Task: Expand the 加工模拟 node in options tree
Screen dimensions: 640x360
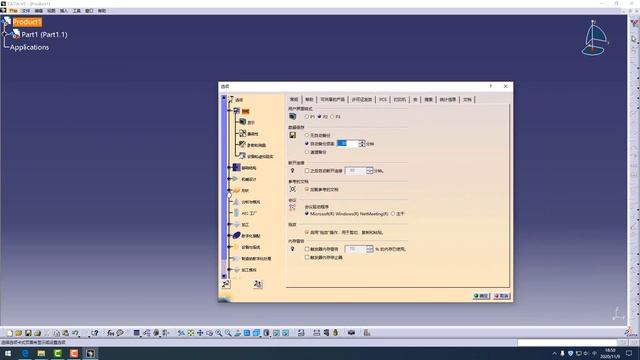Action: point(229,270)
